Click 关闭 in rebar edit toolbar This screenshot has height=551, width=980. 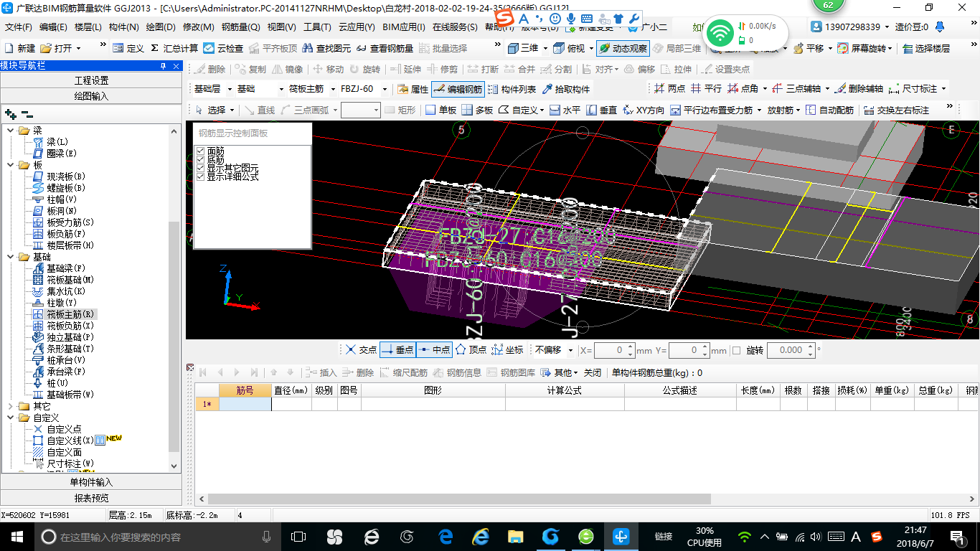pyautogui.click(x=592, y=373)
